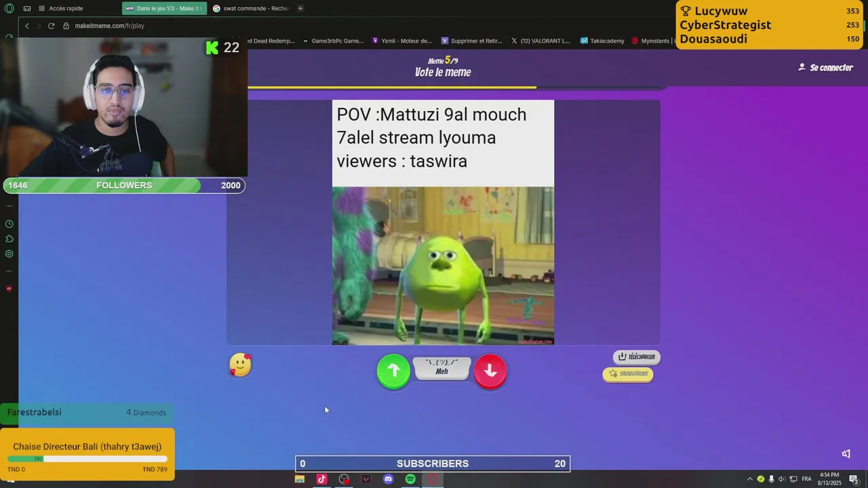Open the sidebar settings gear icon
The width and height of the screenshot is (868, 488).
(9, 253)
